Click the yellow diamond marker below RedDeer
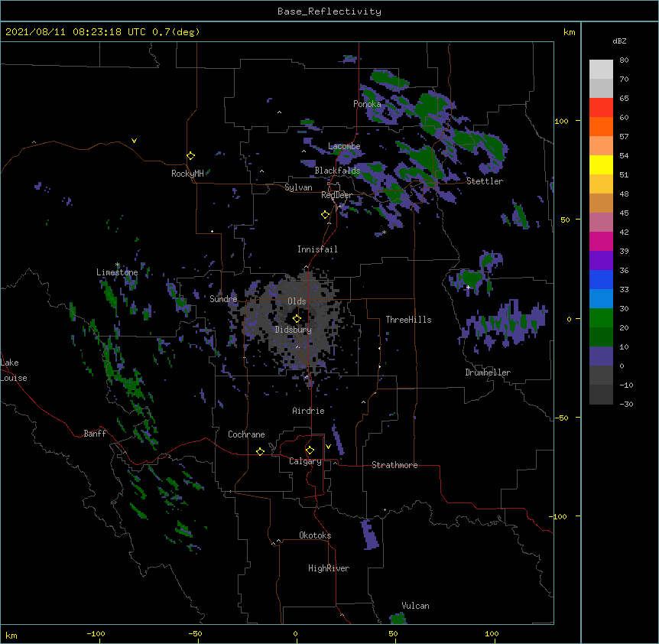Image resolution: width=659 pixels, height=644 pixels. pos(326,215)
